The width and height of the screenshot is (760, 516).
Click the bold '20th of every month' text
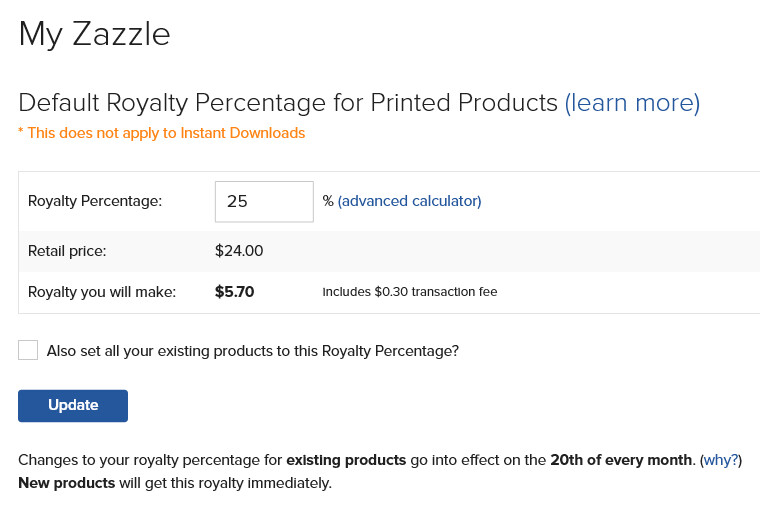point(621,460)
